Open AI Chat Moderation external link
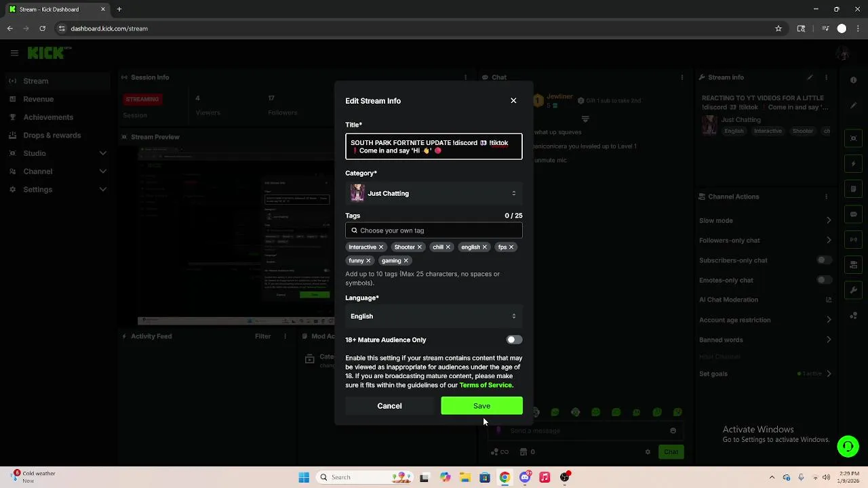This screenshot has height=488, width=868. [x=829, y=300]
